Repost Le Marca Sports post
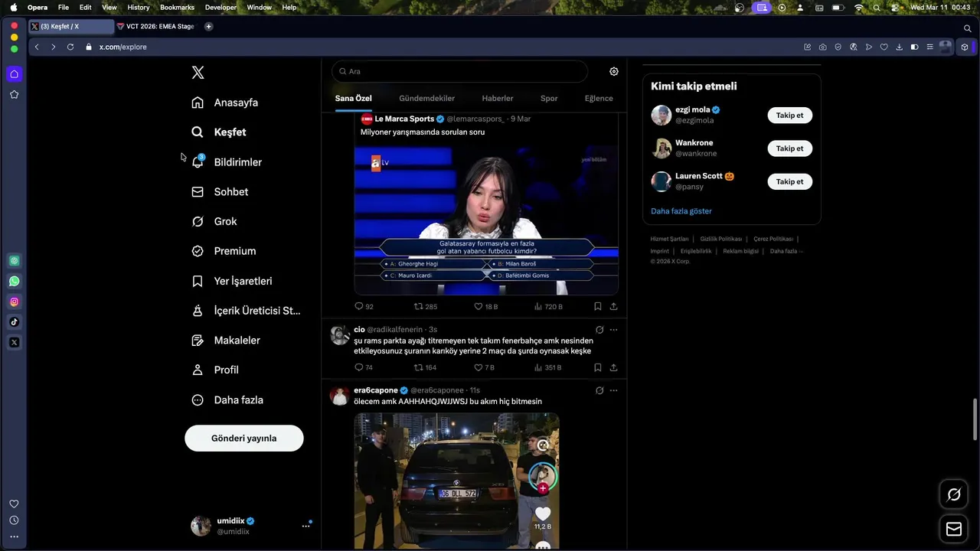Screen dimensions: 980x551 (x=425, y=306)
